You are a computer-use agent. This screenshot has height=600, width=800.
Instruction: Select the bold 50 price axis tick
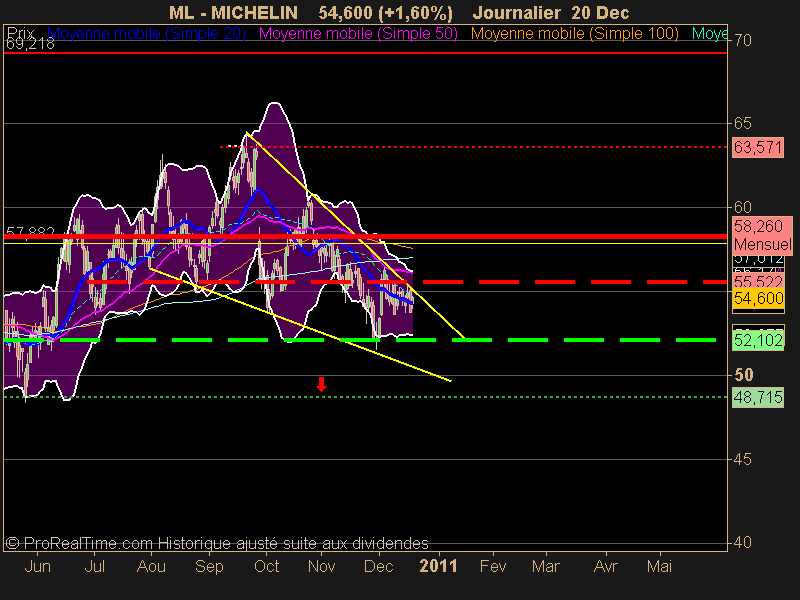(743, 375)
